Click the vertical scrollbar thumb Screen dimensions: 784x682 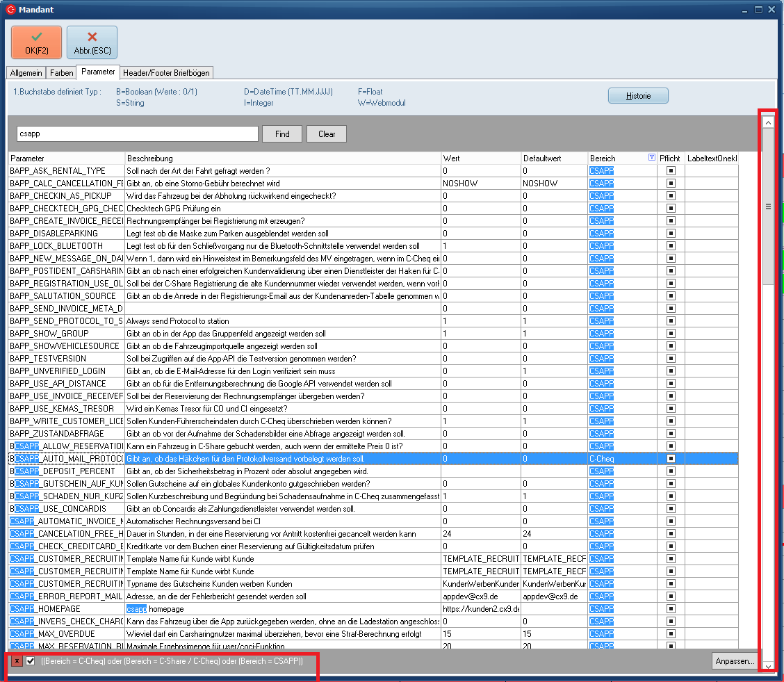(x=768, y=206)
